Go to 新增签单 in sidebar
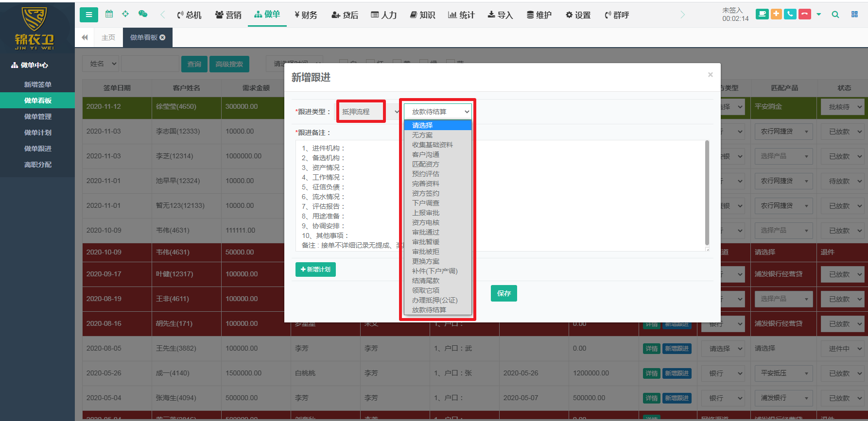This screenshot has height=421, width=868. 37,84
